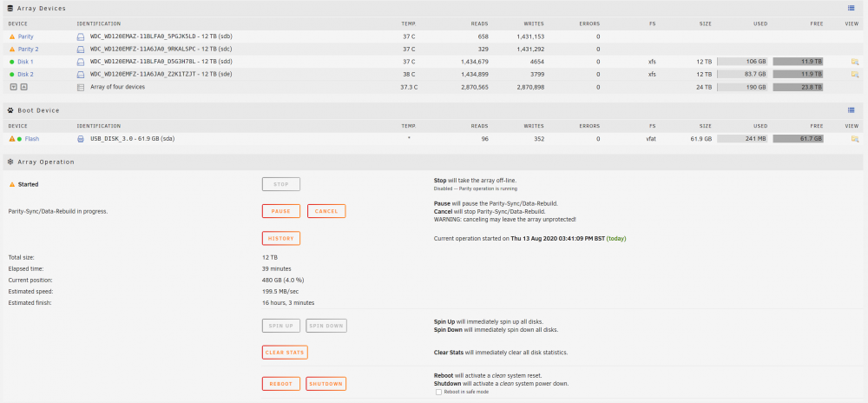Click the estimated speed 199.5 MB/sec
The height and width of the screenshot is (403, 868).
(280, 291)
